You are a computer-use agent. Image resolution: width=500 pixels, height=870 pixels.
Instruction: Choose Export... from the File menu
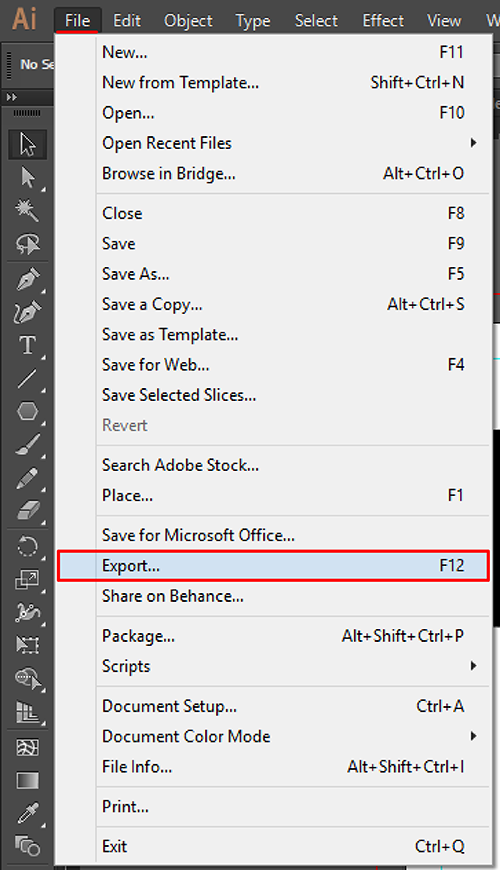pyautogui.click(x=273, y=565)
